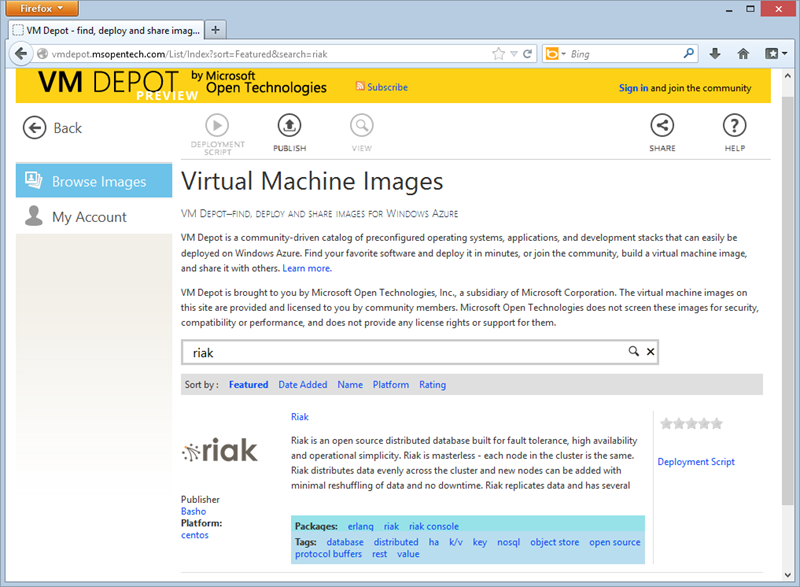The height and width of the screenshot is (587, 800).
Task: Click the object store tag
Action: (x=555, y=542)
